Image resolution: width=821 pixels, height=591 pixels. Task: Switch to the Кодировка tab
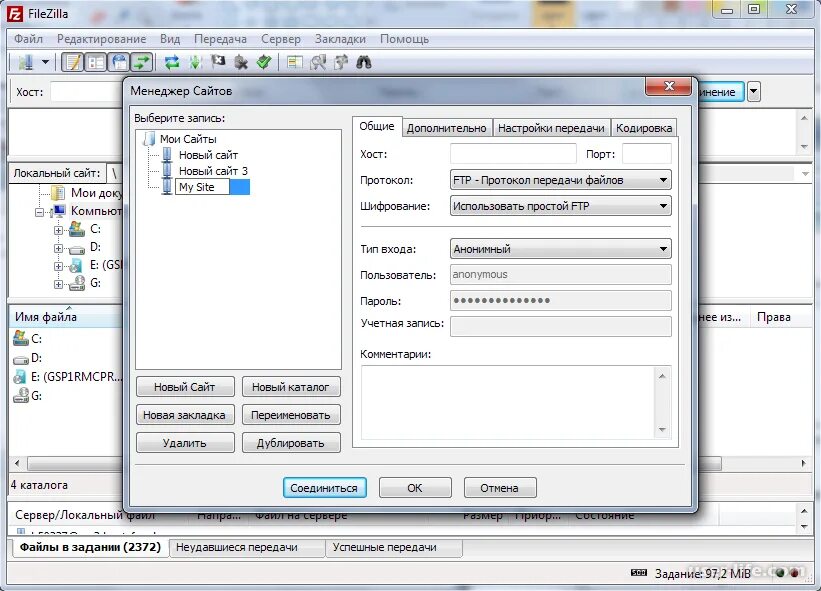coord(644,128)
